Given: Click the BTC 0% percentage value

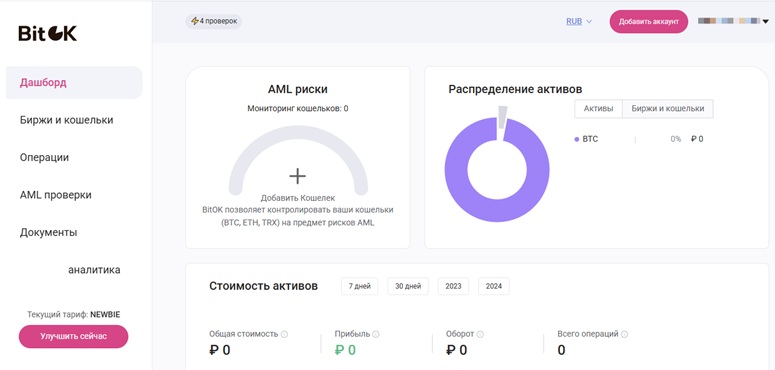Looking at the screenshot, I should click(x=676, y=139).
